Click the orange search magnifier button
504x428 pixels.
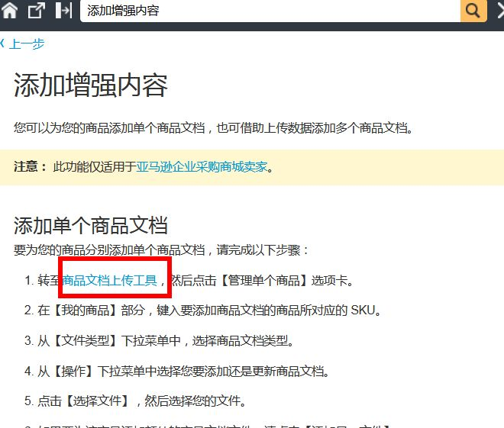(x=473, y=11)
